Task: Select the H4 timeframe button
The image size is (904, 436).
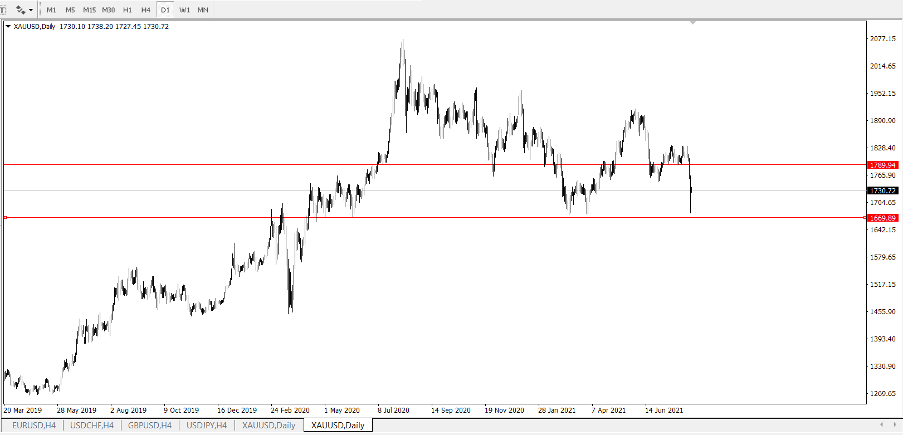Action: (145, 9)
